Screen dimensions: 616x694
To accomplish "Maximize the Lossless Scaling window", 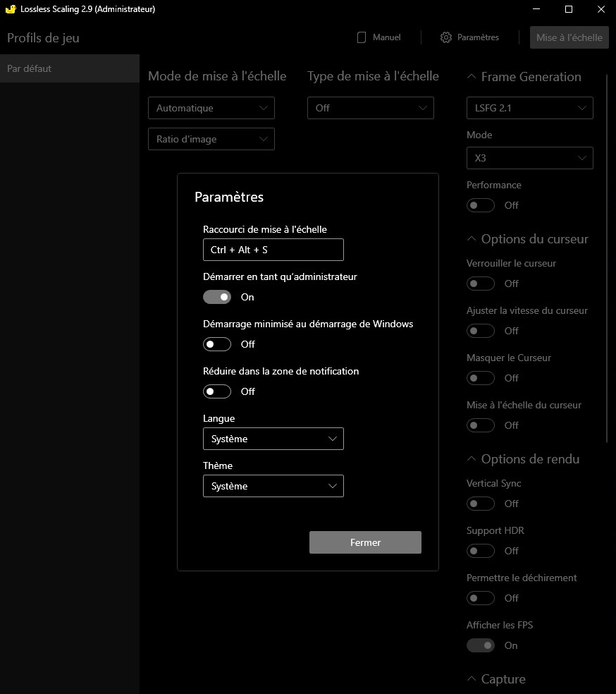I will (569, 9).
